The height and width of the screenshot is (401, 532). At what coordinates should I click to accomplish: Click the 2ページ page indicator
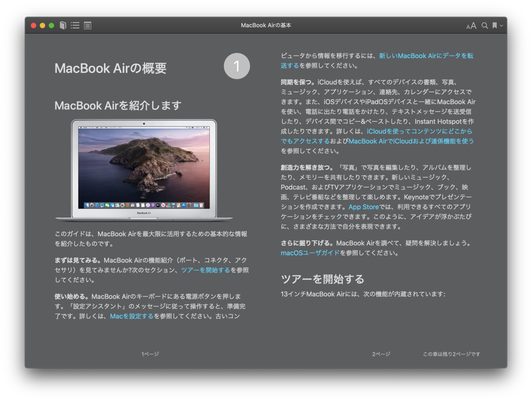coord(381,354)
